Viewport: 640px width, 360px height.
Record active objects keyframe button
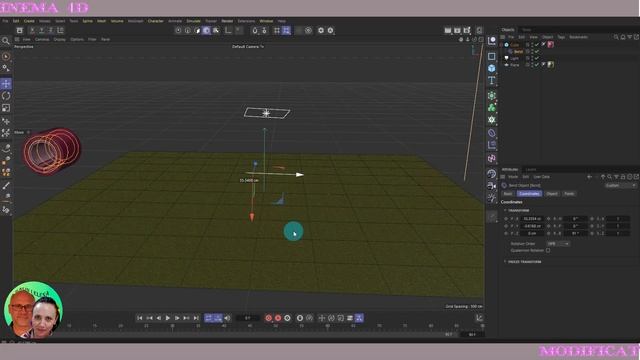click(269, 318)
